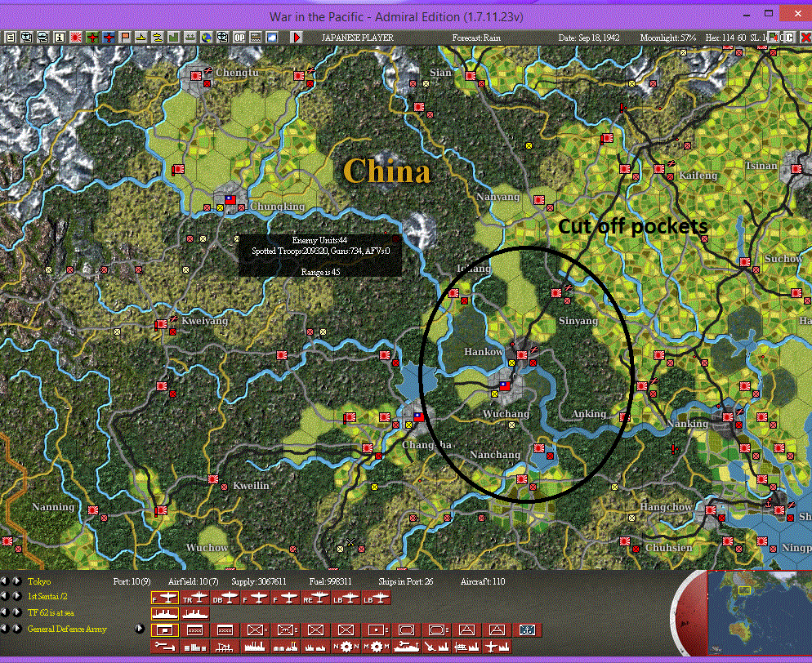Click the M gear M industry icon
Image resolution: width=812 pixels, height=663 pixels.
(377, 647)
